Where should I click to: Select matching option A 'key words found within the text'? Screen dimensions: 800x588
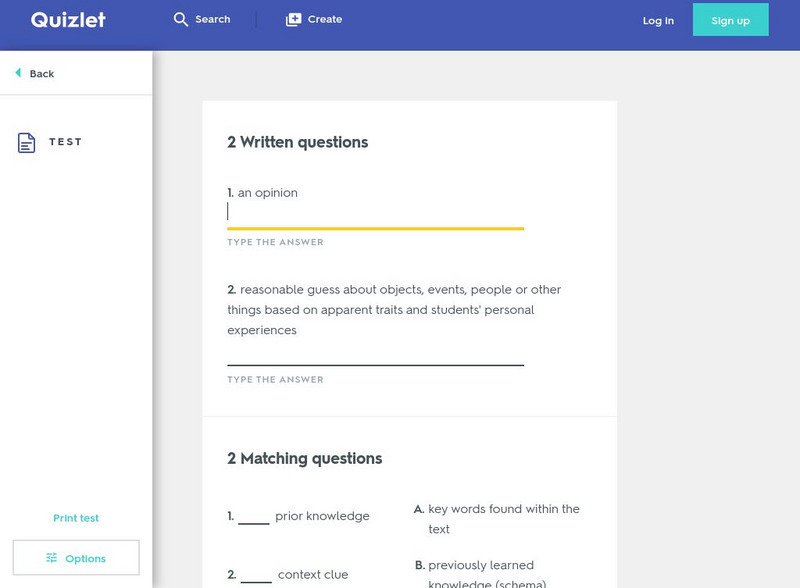503,519
